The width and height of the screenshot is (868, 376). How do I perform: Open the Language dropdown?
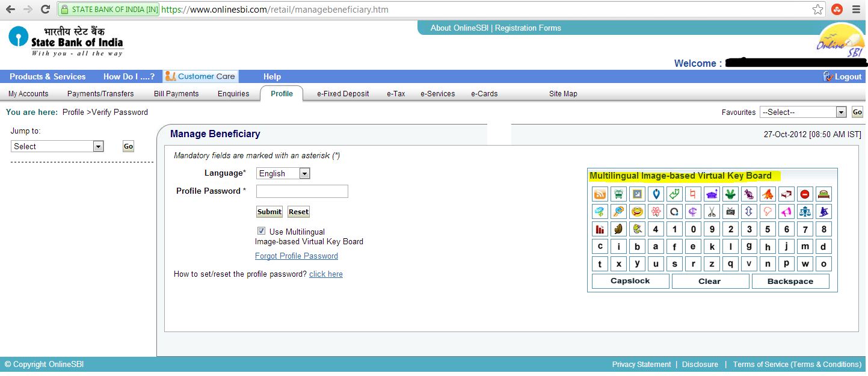(x=304, y=173)
